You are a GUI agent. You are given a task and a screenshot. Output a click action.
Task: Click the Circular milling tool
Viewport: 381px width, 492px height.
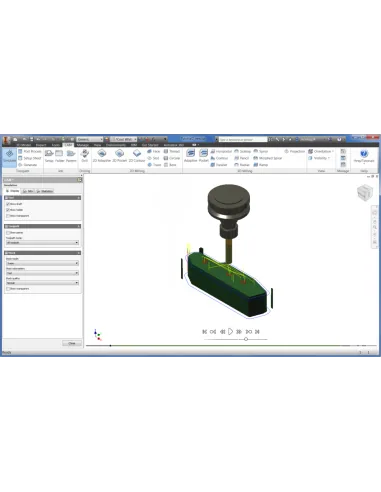[172, 158]
